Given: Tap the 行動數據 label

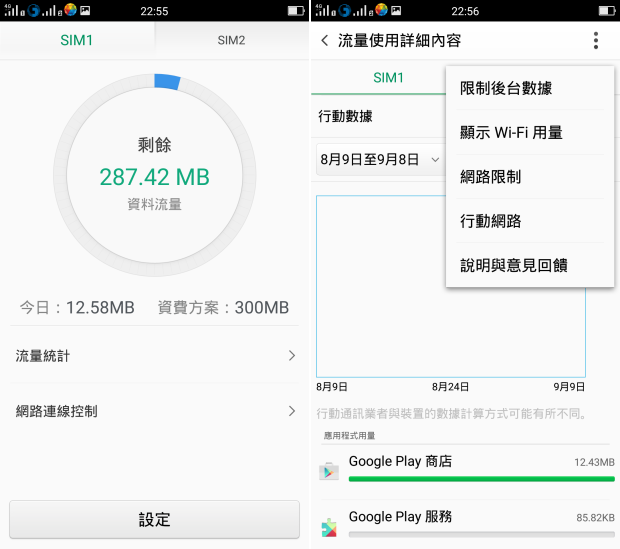Looking at the screenshot, I should tap(345, 116).
